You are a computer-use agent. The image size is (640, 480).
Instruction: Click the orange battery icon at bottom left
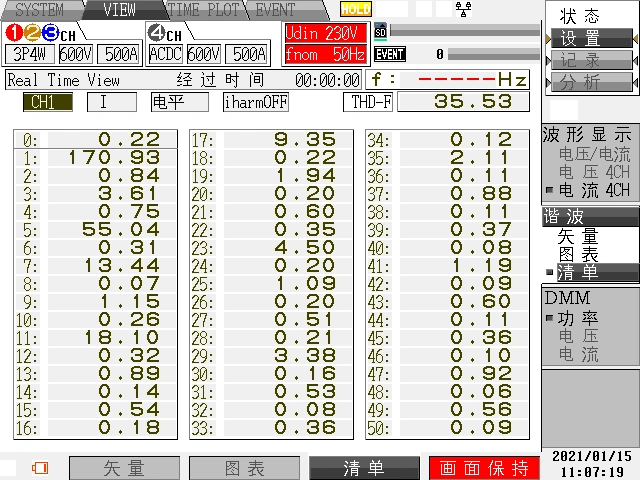pos(40,468)
